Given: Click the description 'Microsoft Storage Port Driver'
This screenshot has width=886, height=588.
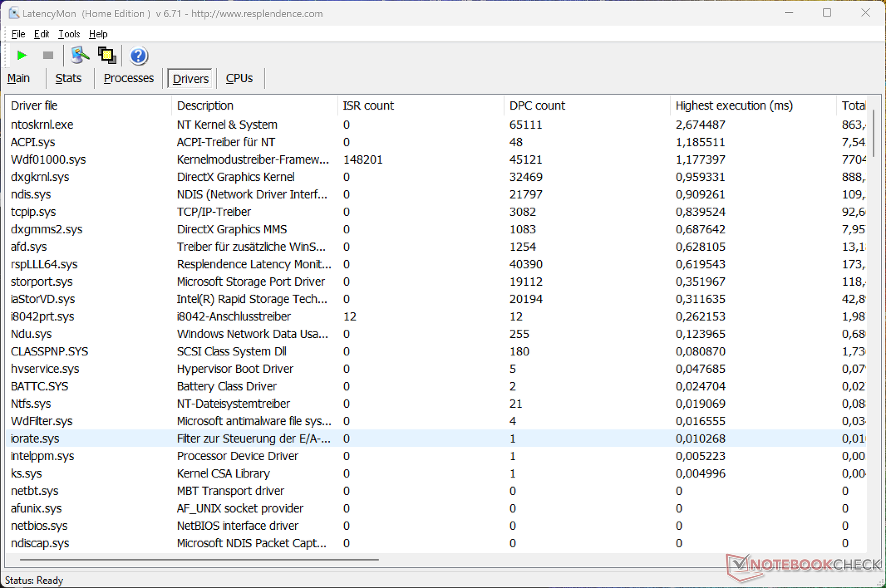Looking at the screenshot, I should 251,282.
